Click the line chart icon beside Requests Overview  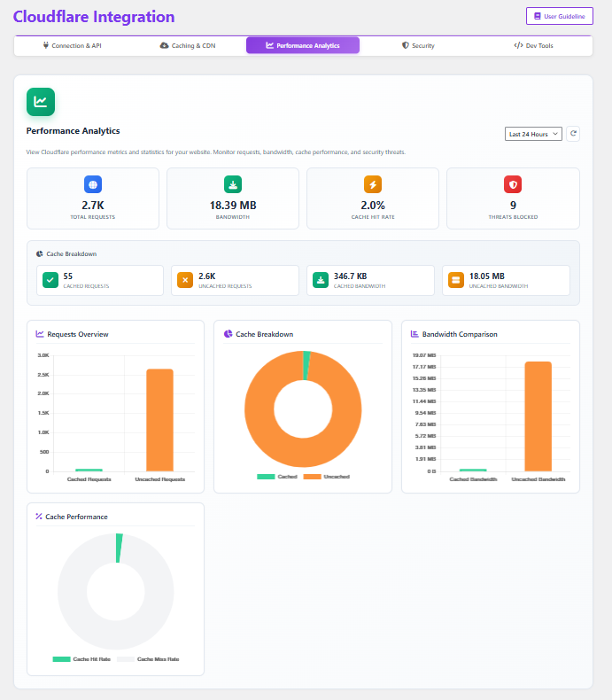pos(40,334)
